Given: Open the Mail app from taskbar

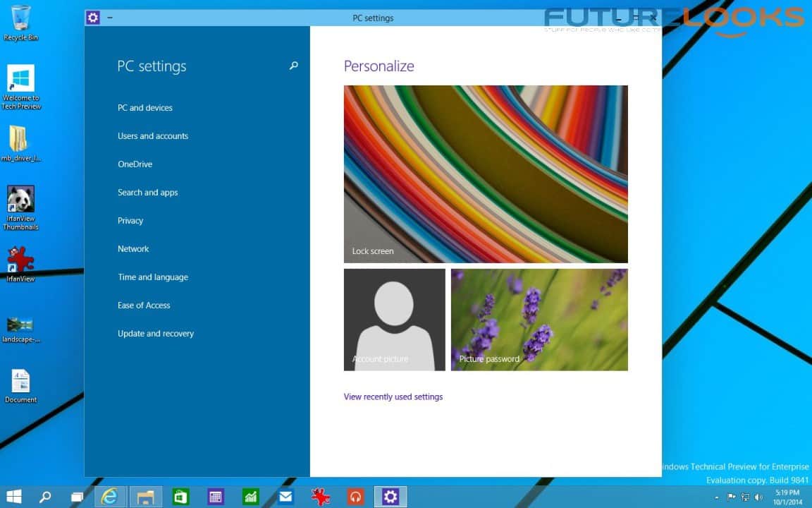Looking at the screenshot, I should tap(285, 497).
